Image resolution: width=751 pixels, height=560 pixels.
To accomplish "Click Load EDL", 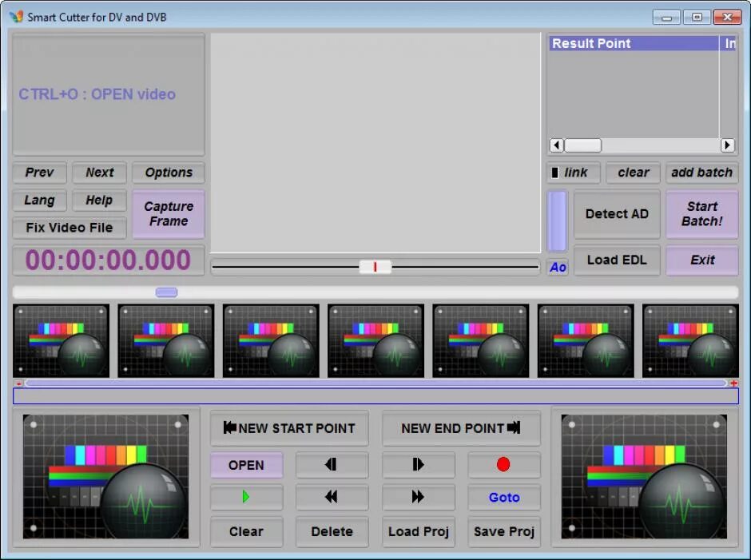I will coord(617,260).
